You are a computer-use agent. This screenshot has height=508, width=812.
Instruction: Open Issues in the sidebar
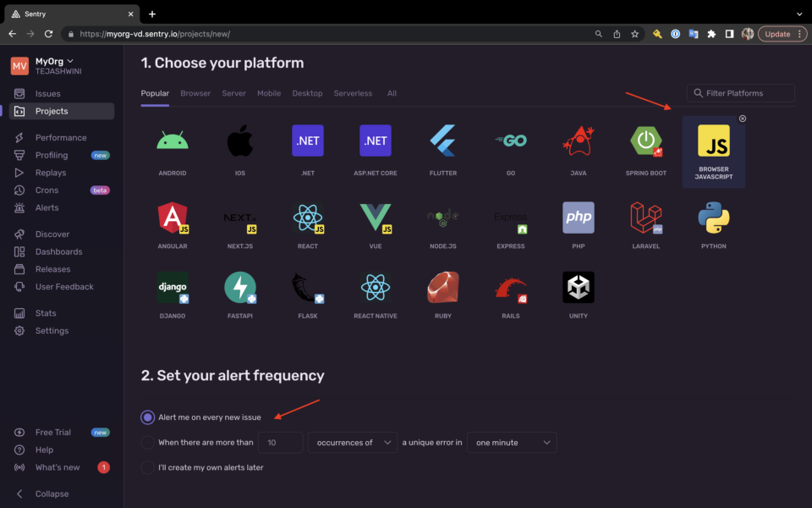click(x=47, y=94)
